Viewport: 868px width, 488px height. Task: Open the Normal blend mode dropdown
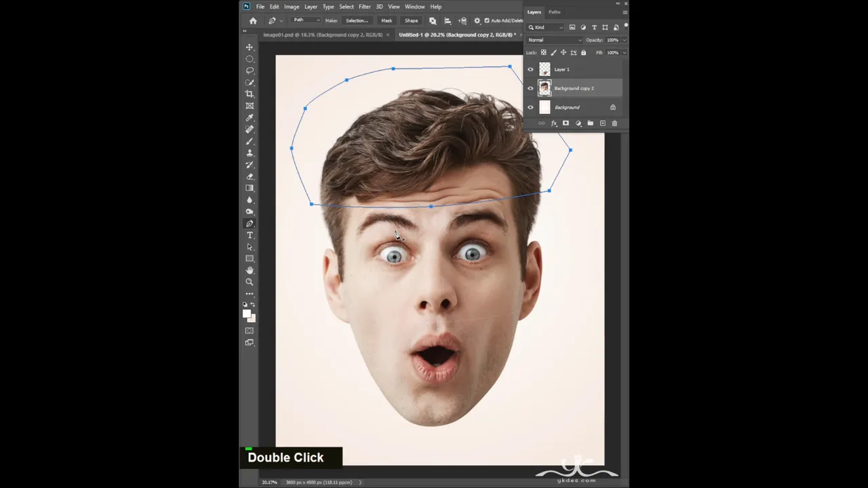click(x=554, y=40)
